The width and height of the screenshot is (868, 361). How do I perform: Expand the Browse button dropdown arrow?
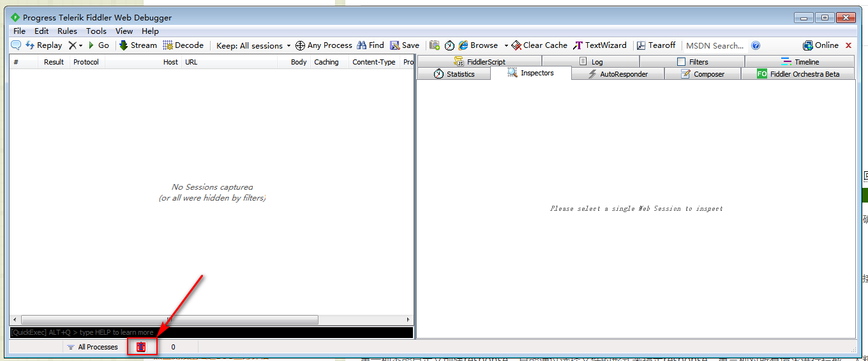(506, 45)
